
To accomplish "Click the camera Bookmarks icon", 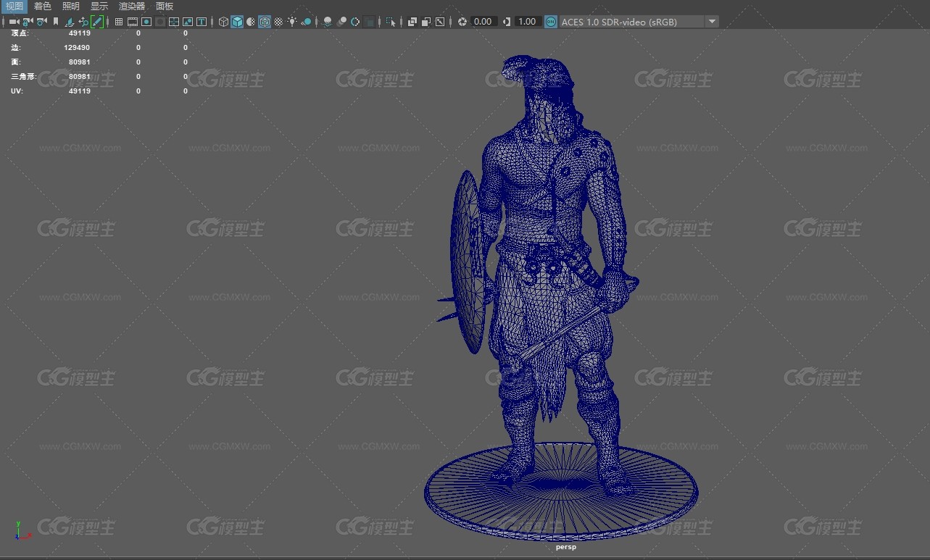I will (56, 22).
